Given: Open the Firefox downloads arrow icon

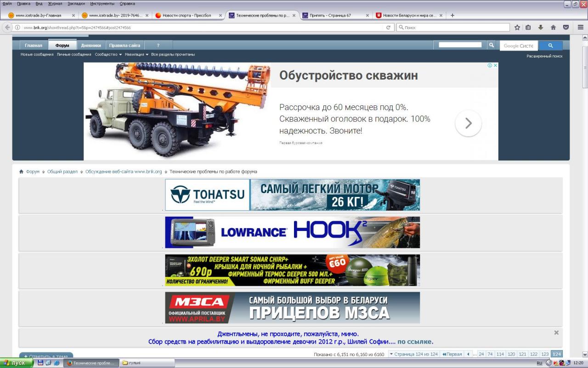Looking at the screenshot, I should [x=541, y=28].
